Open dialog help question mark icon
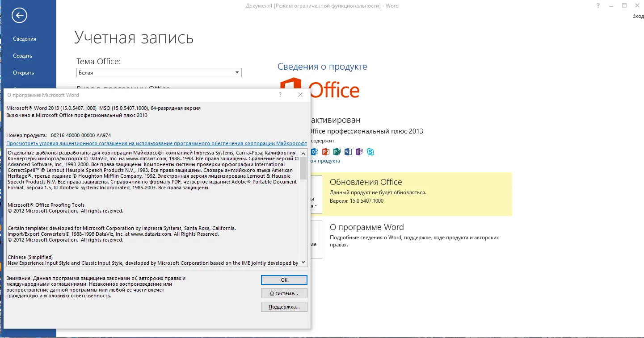 (280, 95)
